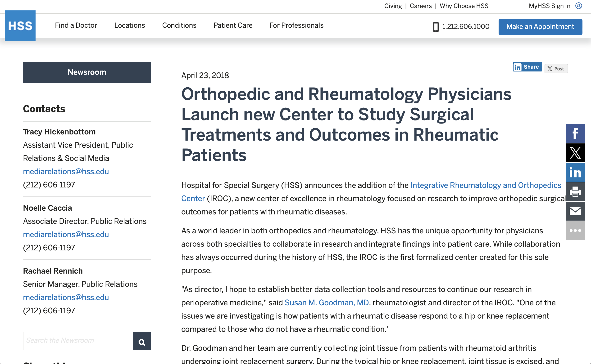
Task: Click the X Post button
Action: pyautogui.click(x=556, y=69)
